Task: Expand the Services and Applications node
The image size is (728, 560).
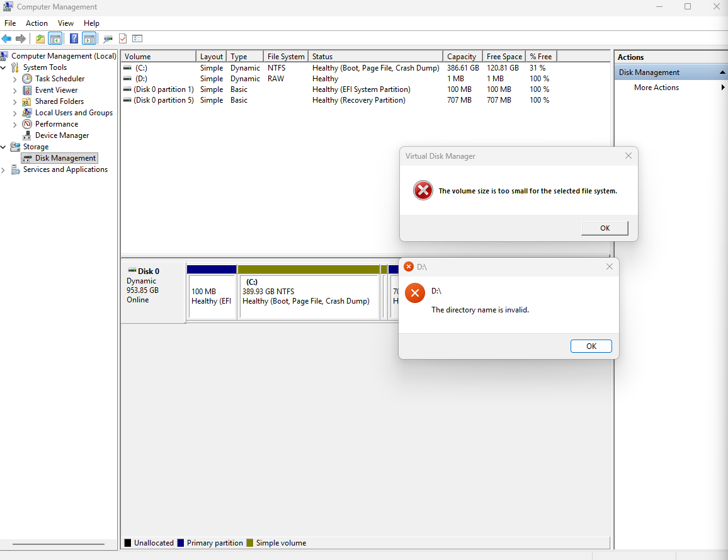Action: point(3,170)
